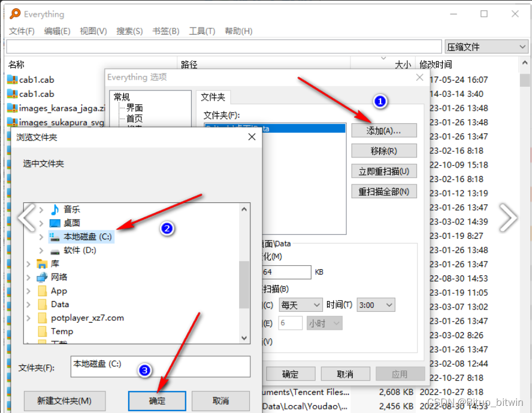Screen dimensions: 532x413
Task: Click the 应用 button in options
Action: click(400, 374)
